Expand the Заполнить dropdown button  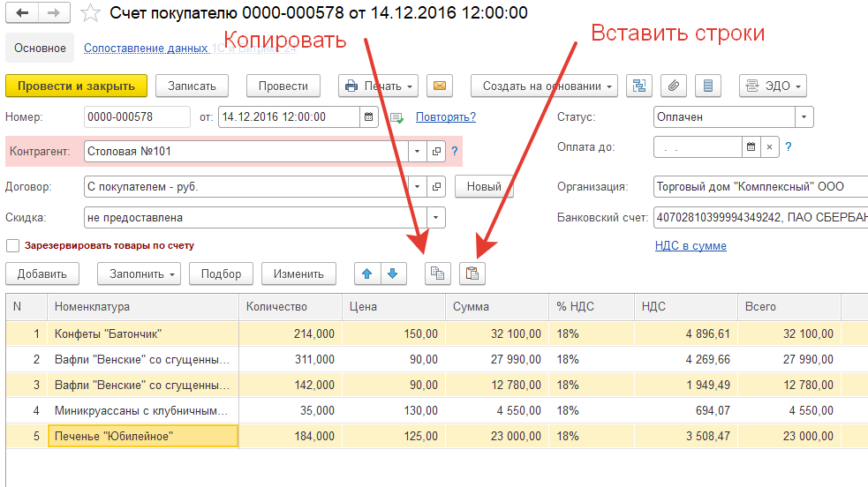coord(139,273)
